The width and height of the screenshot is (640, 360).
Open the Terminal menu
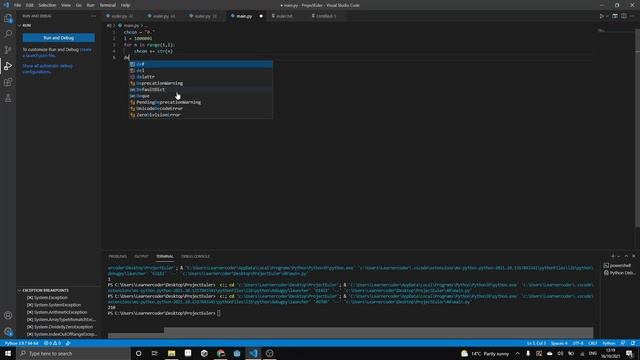point(108,5)
